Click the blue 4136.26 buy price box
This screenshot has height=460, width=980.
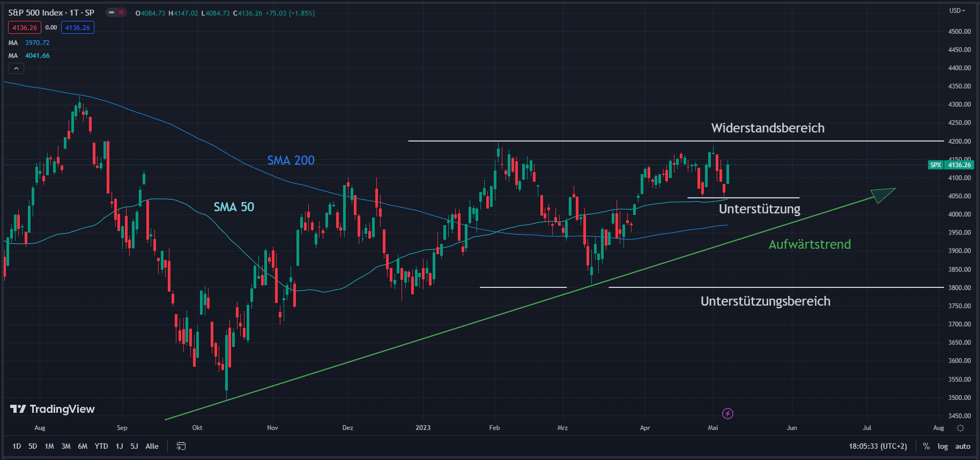pyautogui.click(x=78, y=27)
